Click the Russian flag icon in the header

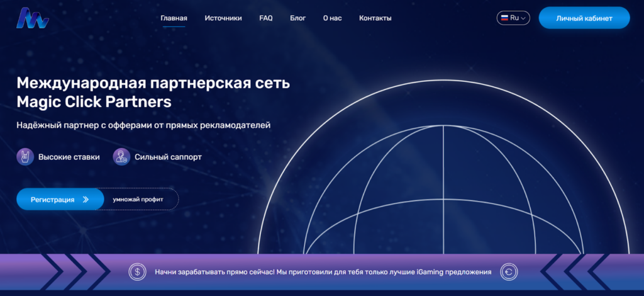point(504,18)
